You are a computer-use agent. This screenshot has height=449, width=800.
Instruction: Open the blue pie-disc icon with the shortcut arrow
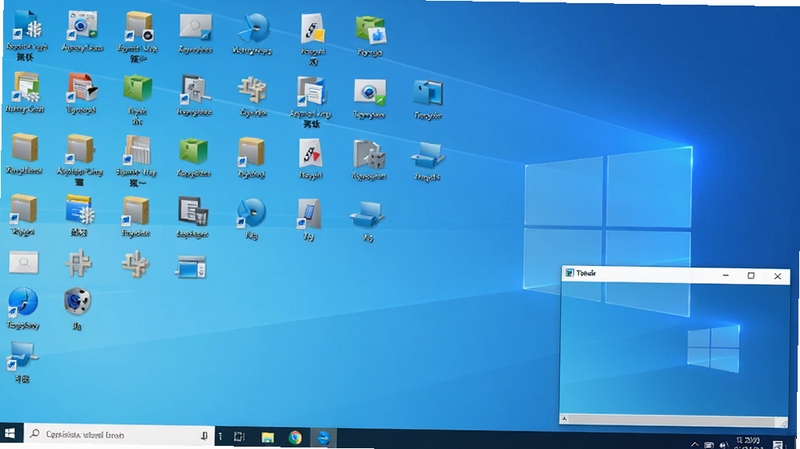251,213
